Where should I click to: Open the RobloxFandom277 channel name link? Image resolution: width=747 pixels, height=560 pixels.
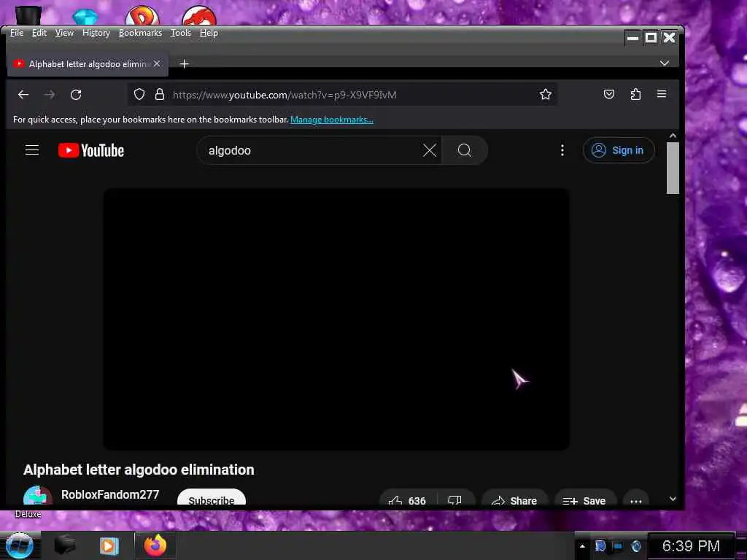[x=110, y=494]
